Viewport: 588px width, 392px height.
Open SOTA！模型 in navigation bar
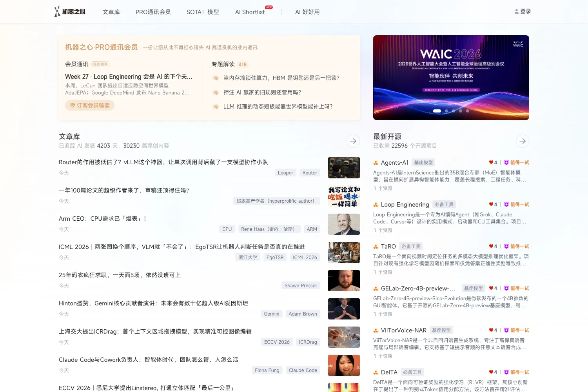203,12
